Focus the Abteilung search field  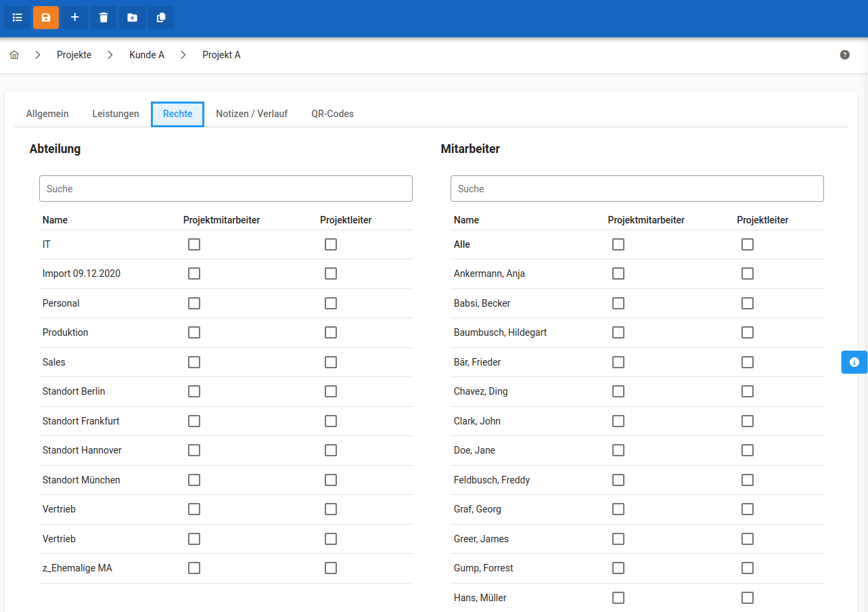click(x=226, y=189)
